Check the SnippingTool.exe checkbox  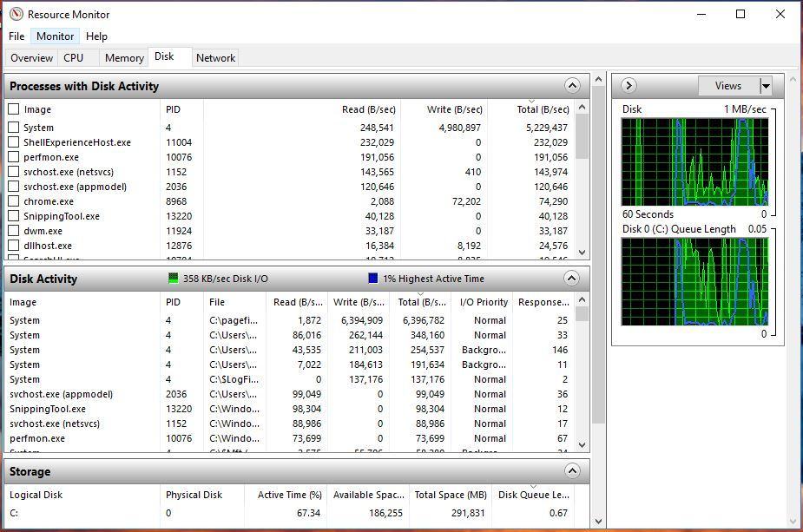click(x=14, y=215)
